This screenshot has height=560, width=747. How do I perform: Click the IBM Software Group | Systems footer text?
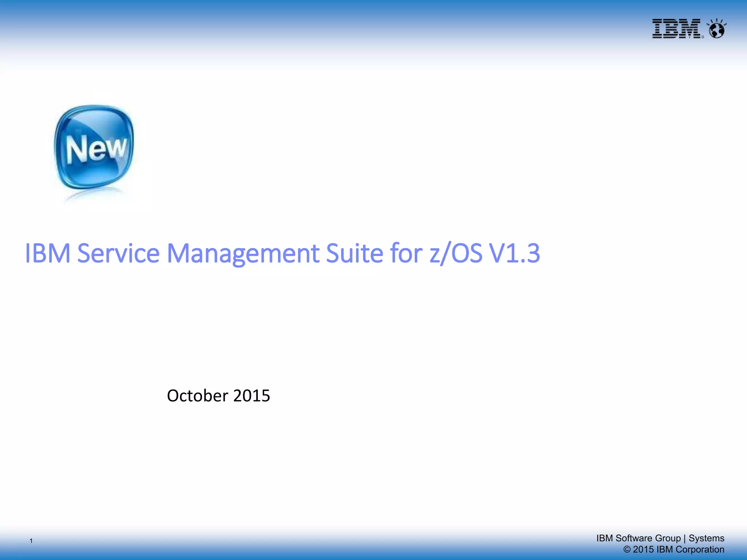660,538
